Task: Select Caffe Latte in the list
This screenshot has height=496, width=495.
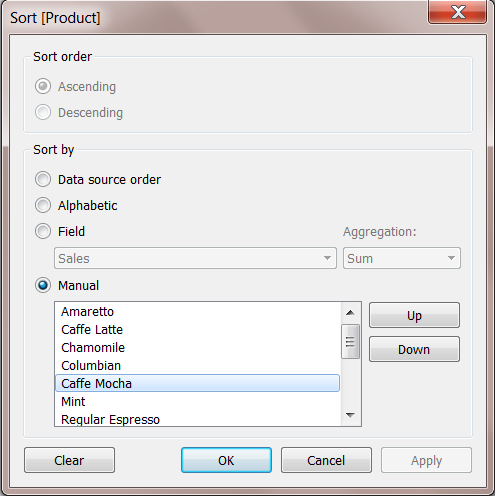Action: point(198,330)
